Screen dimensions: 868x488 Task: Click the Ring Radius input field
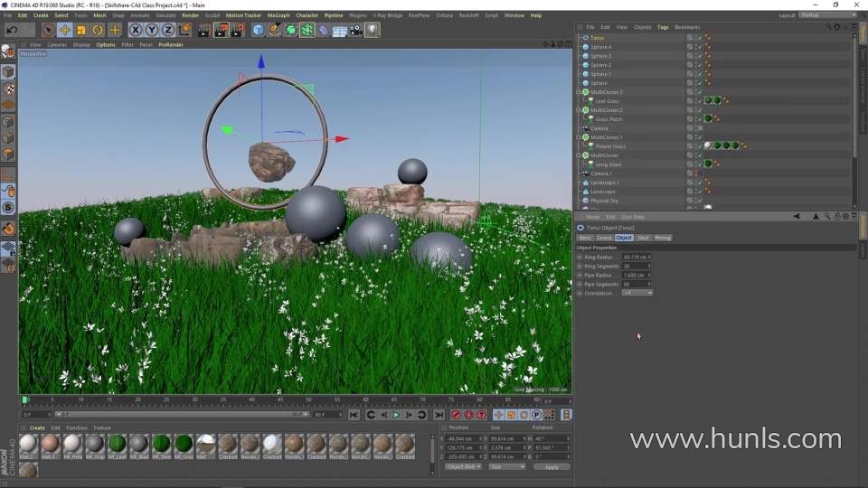636,257
